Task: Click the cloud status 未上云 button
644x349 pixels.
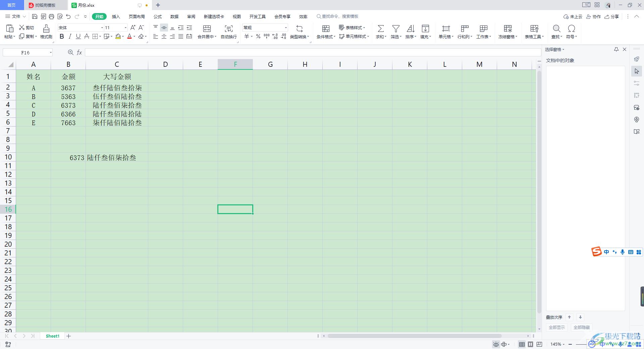Action: click(573, 16)
